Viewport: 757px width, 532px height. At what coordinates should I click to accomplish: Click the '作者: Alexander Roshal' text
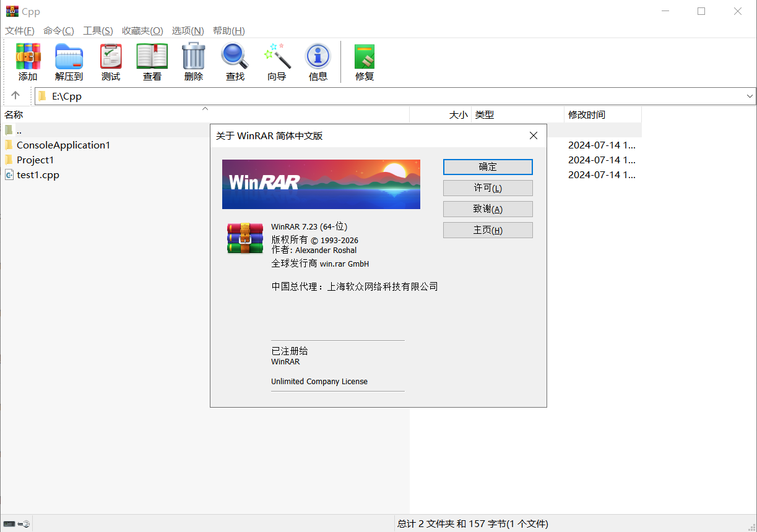tap(314, 250)
